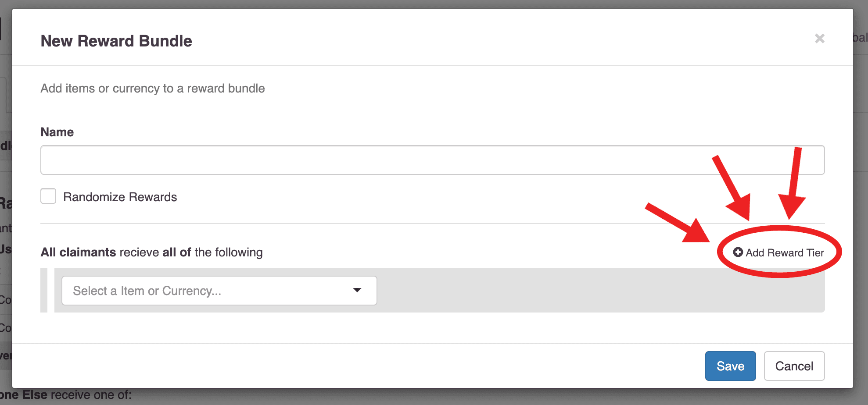The width and height of the screenshot is (868, 405).
Task: Click the New Reward Bundle dialog title
Action: [x=116, y=41]
